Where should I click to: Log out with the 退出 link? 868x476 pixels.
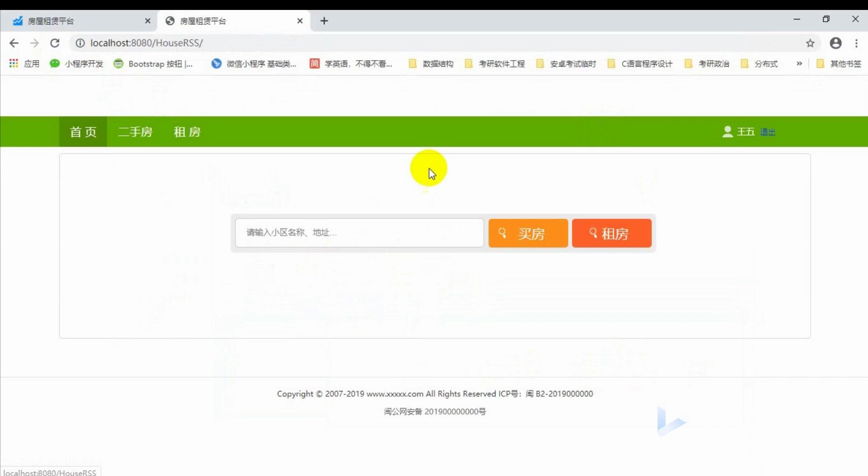768,132
